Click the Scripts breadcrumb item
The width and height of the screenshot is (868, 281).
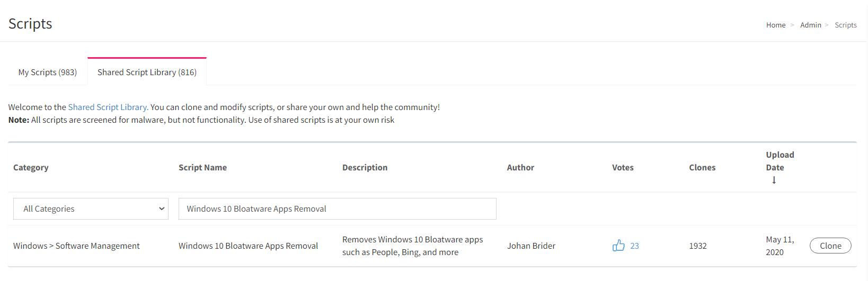[x=846, y=25]
